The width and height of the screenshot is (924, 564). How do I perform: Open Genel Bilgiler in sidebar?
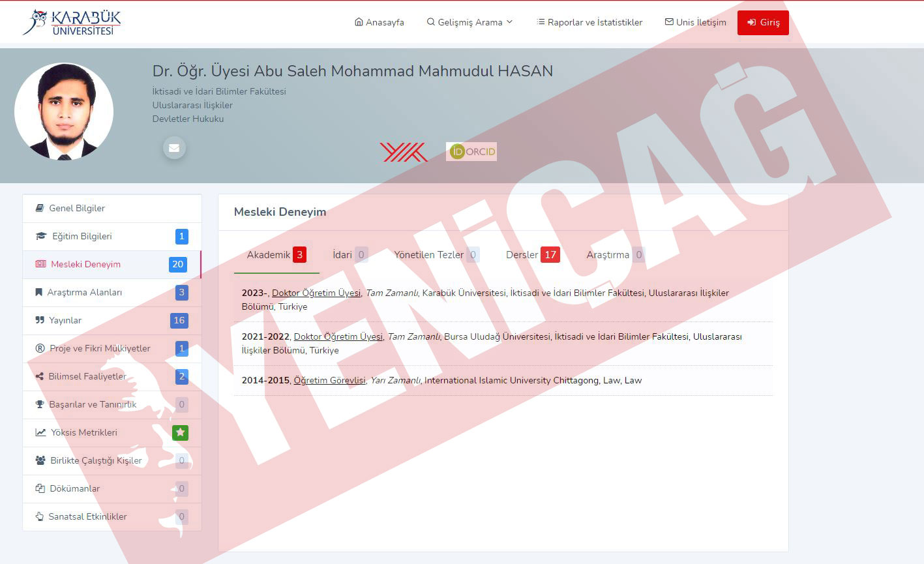(112, 208)
